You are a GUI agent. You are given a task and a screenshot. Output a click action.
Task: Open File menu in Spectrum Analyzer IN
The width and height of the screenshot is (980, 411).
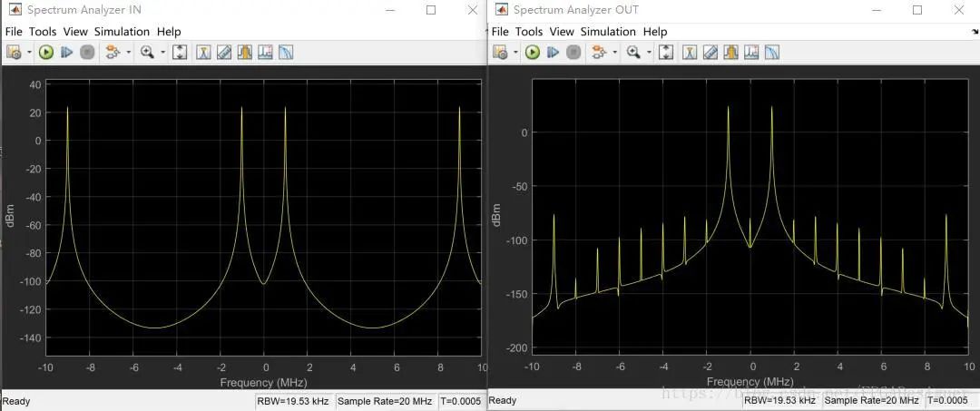(x=14, y=31)
